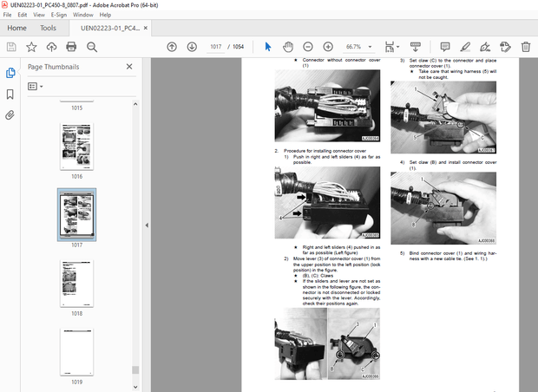Add a sticky note comment

tap(445, 47)
